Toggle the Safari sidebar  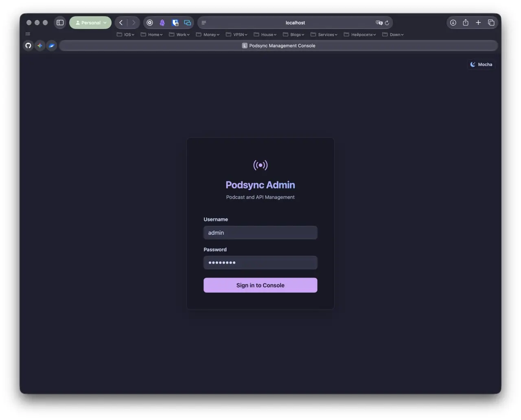point(60,23)
